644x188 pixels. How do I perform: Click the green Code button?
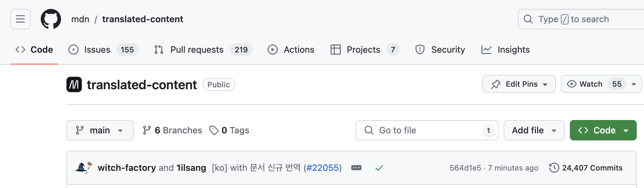(603, 130)
